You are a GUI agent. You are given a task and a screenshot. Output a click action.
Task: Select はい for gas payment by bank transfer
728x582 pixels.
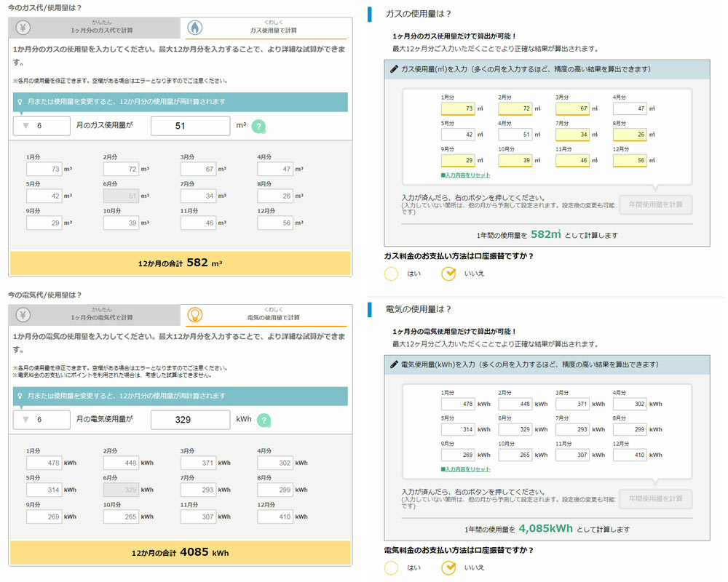(392, 274)
